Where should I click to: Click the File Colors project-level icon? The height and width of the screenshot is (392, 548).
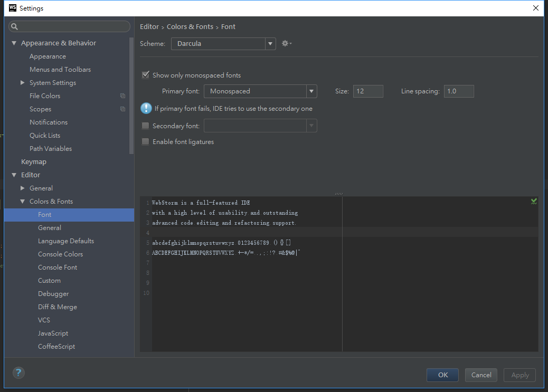tap(122, 96)
